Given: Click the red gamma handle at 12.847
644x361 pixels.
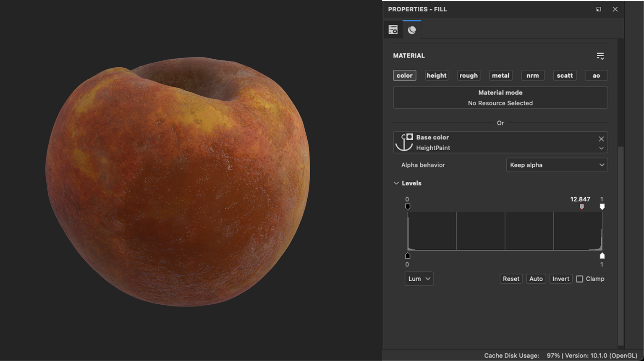Looking at the screenshot, I should click(581, 207).
